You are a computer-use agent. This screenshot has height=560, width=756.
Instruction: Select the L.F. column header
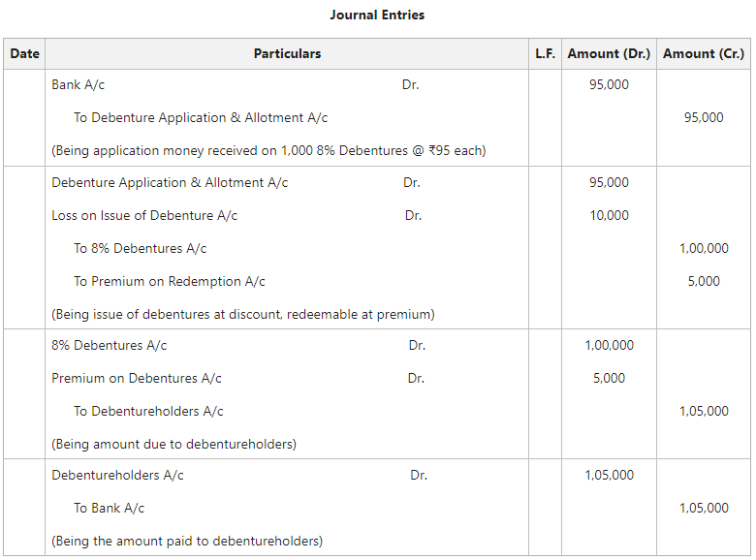tap(545, 53)
